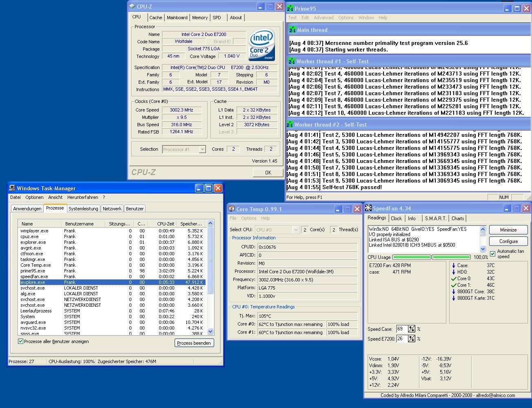
Task: Open Core Temp File menu
Action: (x=233, y=218)
